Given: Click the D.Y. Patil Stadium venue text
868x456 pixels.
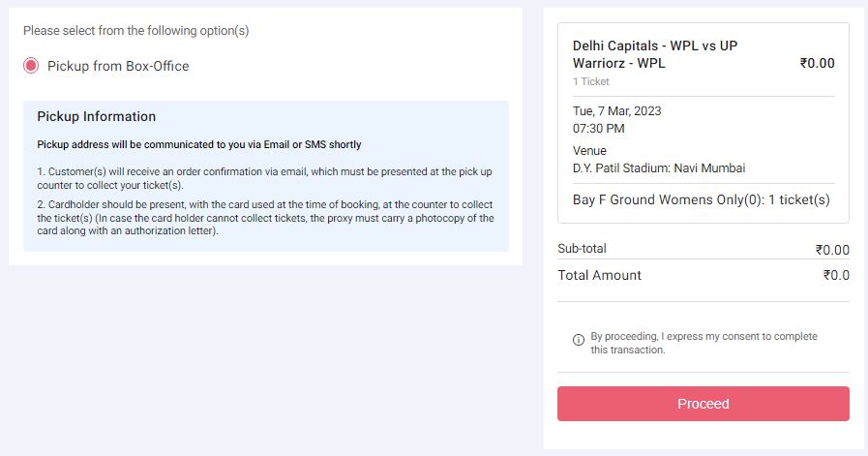Looking at the screenshot, I should (x=659, y=167).
